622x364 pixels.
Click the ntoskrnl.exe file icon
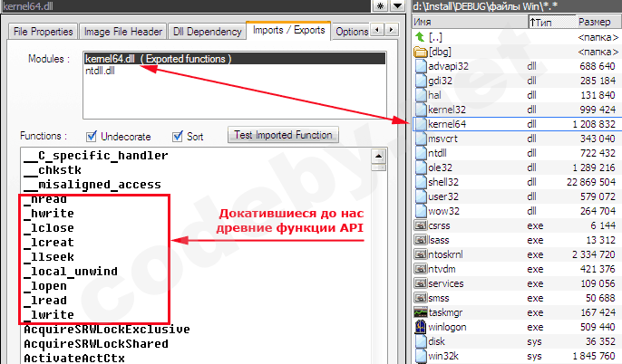coord(421,254)
